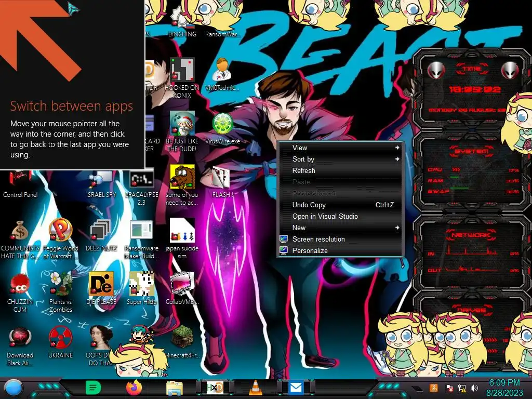The width and height of the screenshot is (532, 399).
Task: Open the CollabVMB desktop icon
Action: click(x=182, y=289)
